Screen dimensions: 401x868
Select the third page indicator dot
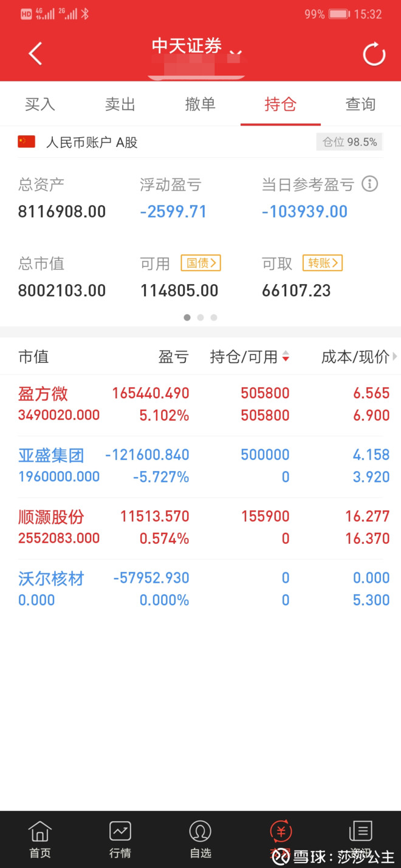tap(214, 317)
